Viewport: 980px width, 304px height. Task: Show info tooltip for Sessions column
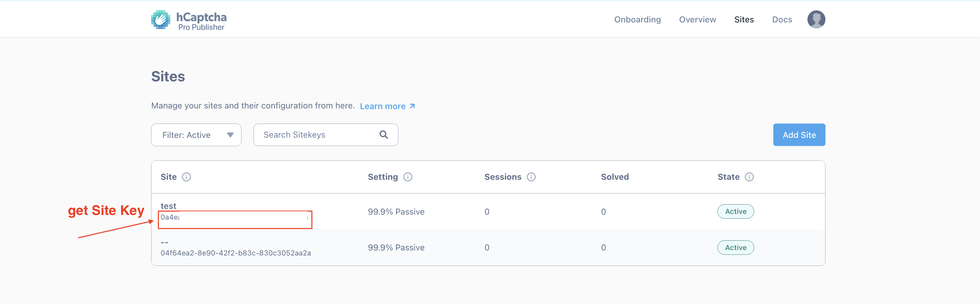coord(531,177)
